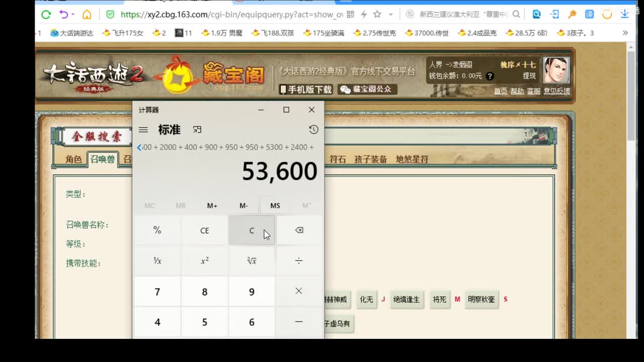Image resolution: width=644 pixels, height=362 pixels.
Task: Open bookmark 37000.传世
Action: point(426,33)
